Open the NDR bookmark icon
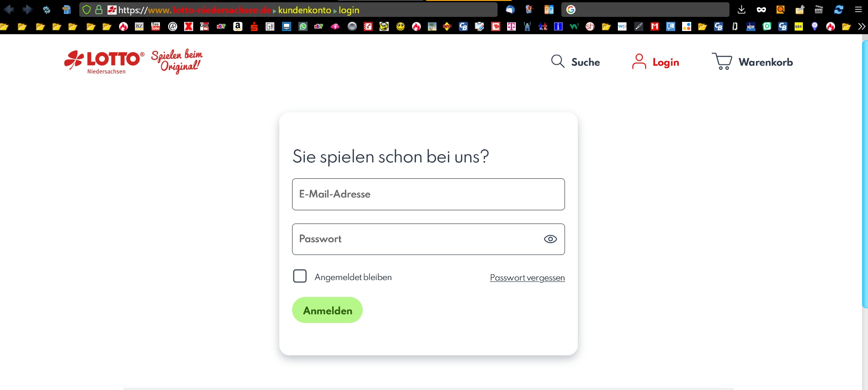 (x=751, y=26)
